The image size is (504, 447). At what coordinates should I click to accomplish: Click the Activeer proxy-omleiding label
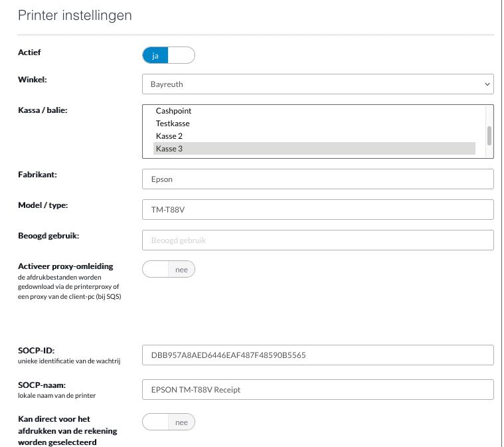point(66,266)
